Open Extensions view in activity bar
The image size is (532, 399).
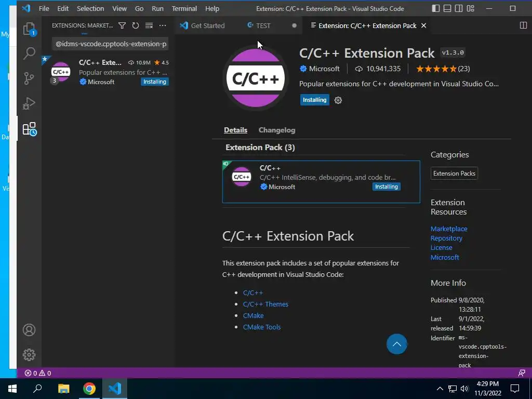[29, 129]
